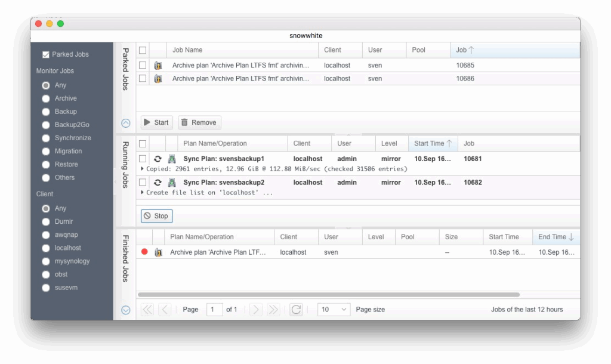Click Start to run parked jobs
611x364 pixels.
[155, 122]
